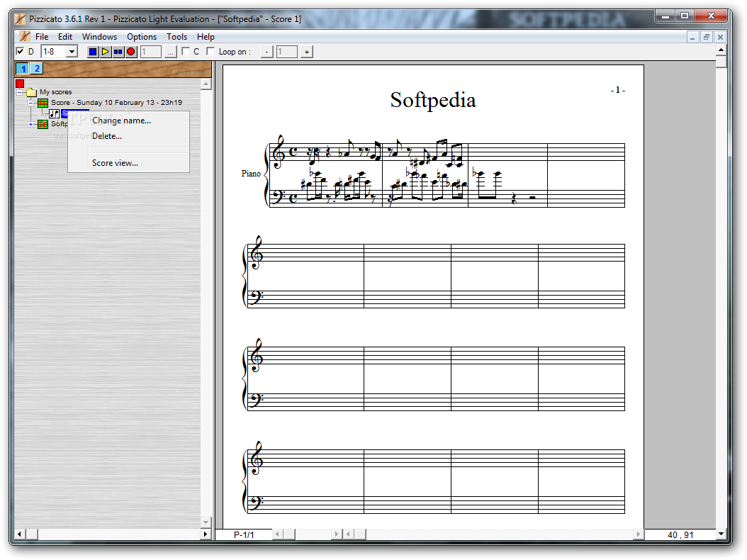Select the My scores folder icon
Screen dimensions: 747x560
click(32, 92)
